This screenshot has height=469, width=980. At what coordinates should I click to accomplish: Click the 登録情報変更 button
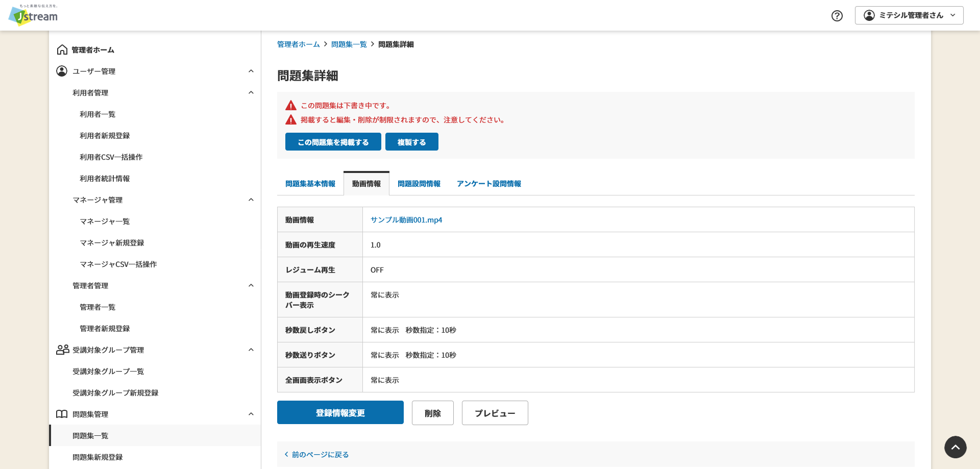[x=340, y=412]
